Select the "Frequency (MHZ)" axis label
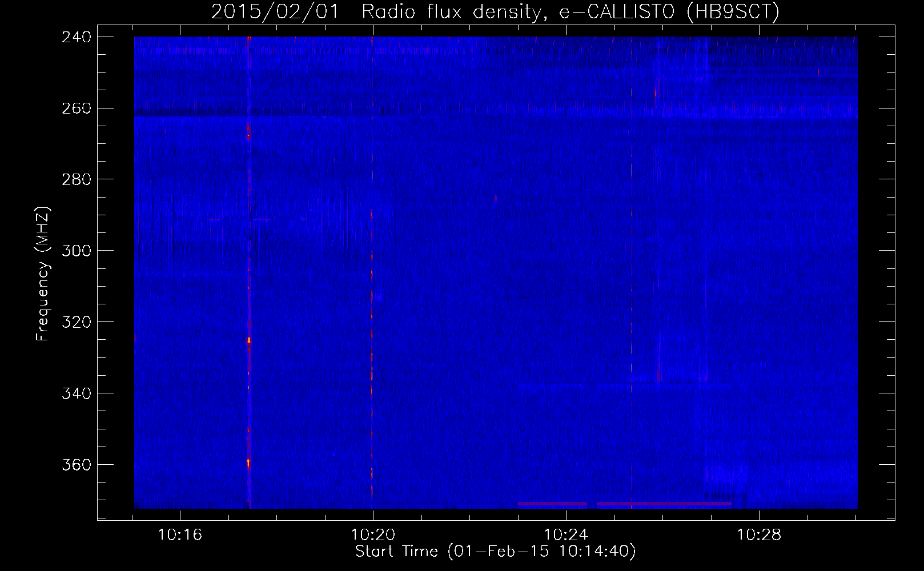Screen dimensions: 924x571 (x=43, y=274)
